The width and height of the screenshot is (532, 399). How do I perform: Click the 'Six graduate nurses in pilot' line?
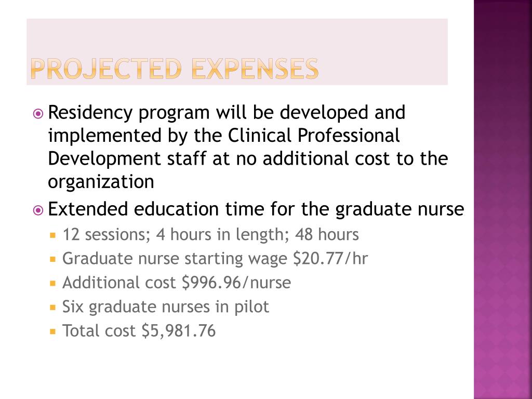coord(166,307)
